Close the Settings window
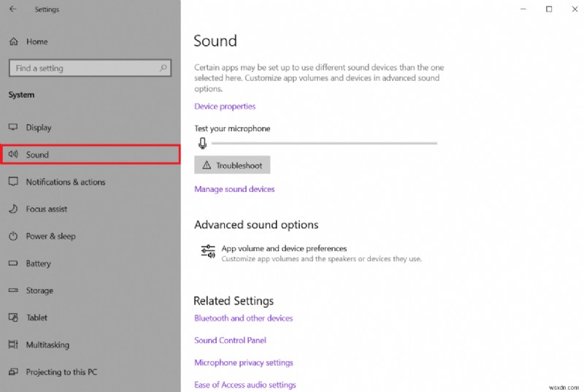Image resolution: width=584 pixels, height=392 pixels. point(575,9)
